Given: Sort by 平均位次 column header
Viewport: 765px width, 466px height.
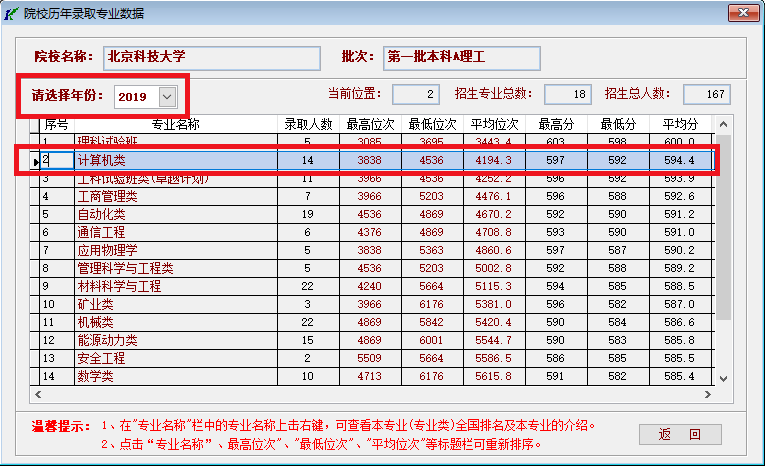Looking at the screenshot, I should click(494, 125).
